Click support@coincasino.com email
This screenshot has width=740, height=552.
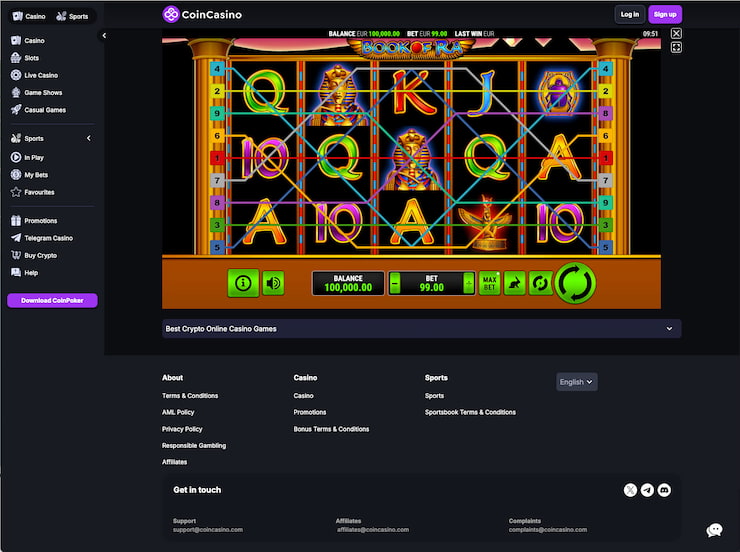tap(208, 529)
